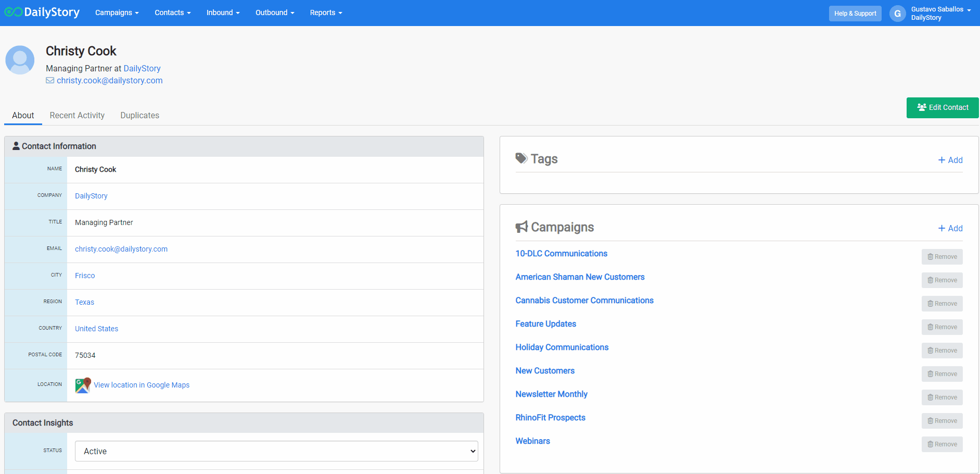The height and width of the screenshot is (474, 980).
Task: Expand the Outbound menu
Action: 275,13
